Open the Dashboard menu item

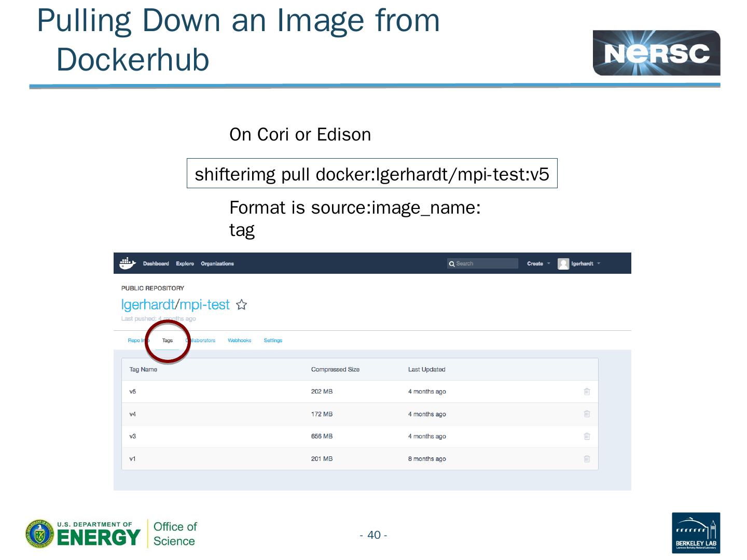tap(156, 263)
